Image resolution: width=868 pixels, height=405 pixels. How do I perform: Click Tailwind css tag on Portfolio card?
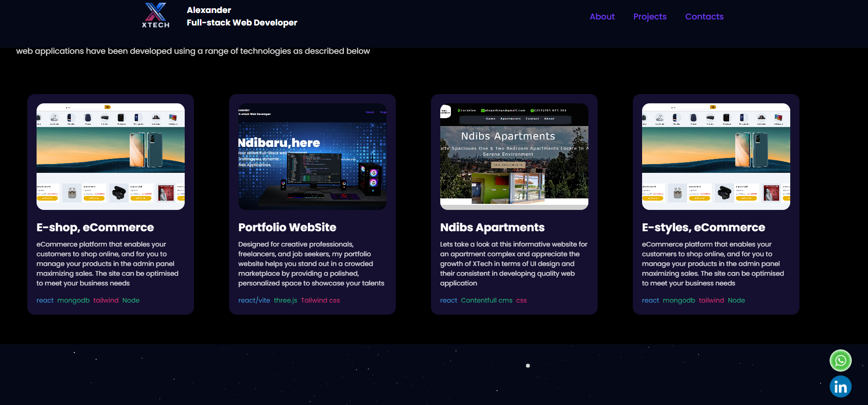point(320,300)
